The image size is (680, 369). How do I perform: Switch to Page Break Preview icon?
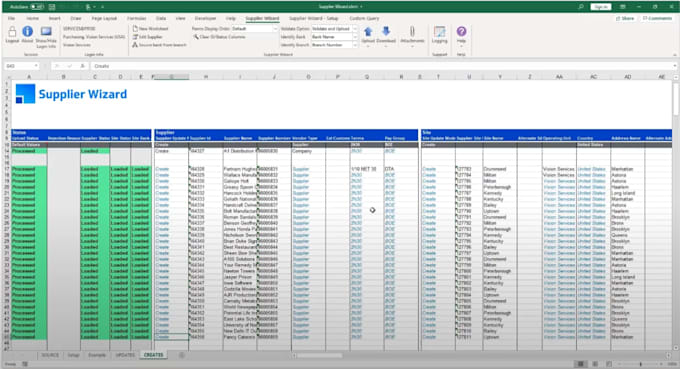click(609, 364)
